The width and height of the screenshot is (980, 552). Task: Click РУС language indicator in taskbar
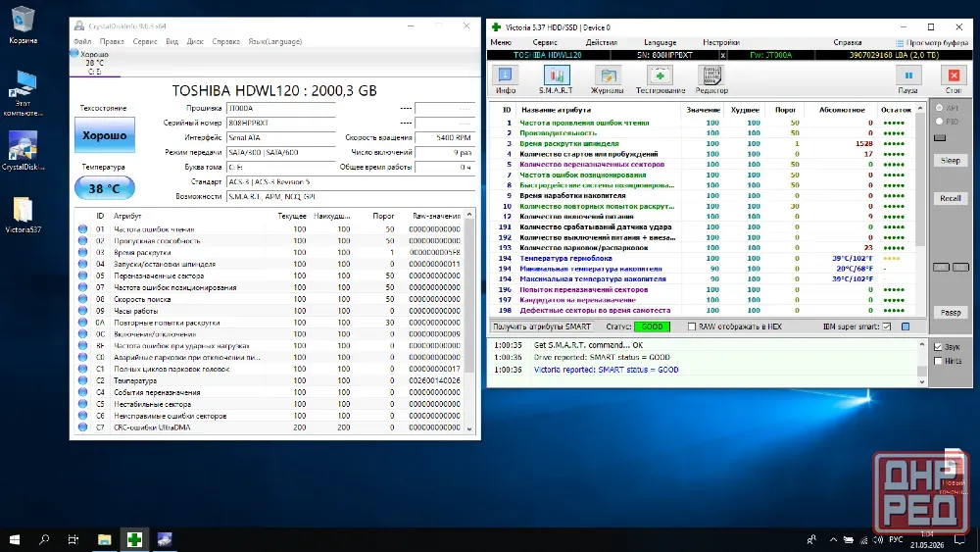896,539
